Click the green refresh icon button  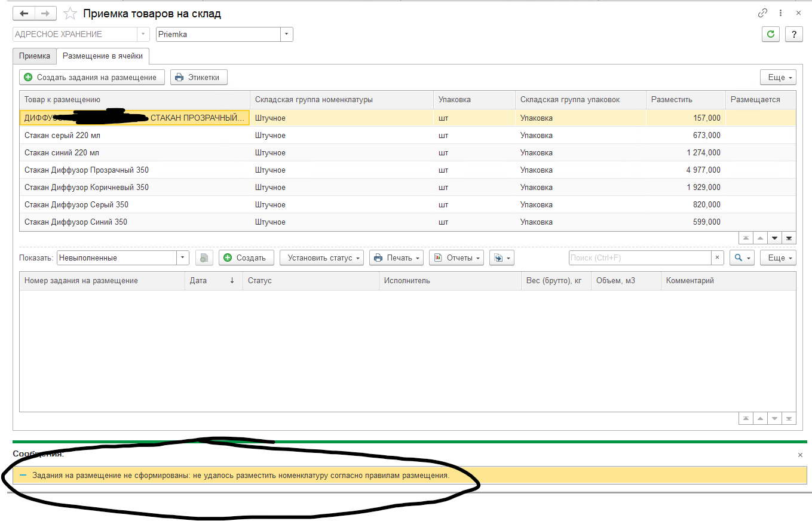770,34
